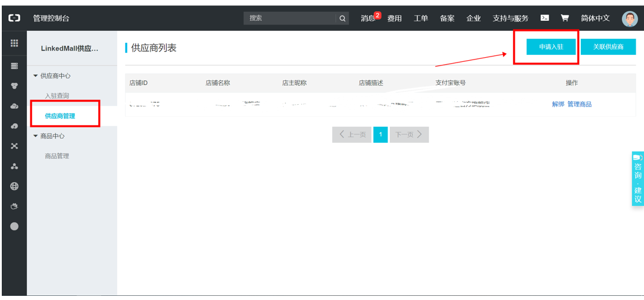Image resolution: width=644 pixels, height=300 pixels.
Task: Open the 备案 menu
Action: (x=447, y=18)
